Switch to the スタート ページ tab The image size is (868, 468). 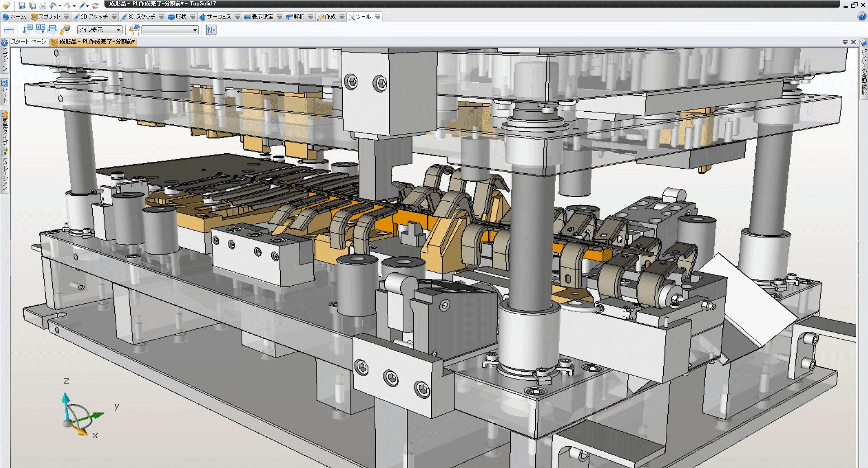click(28, 42)
